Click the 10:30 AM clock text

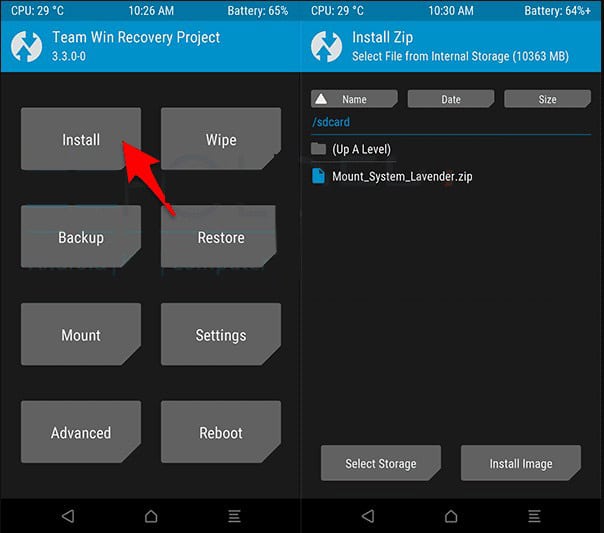[451, 10]
